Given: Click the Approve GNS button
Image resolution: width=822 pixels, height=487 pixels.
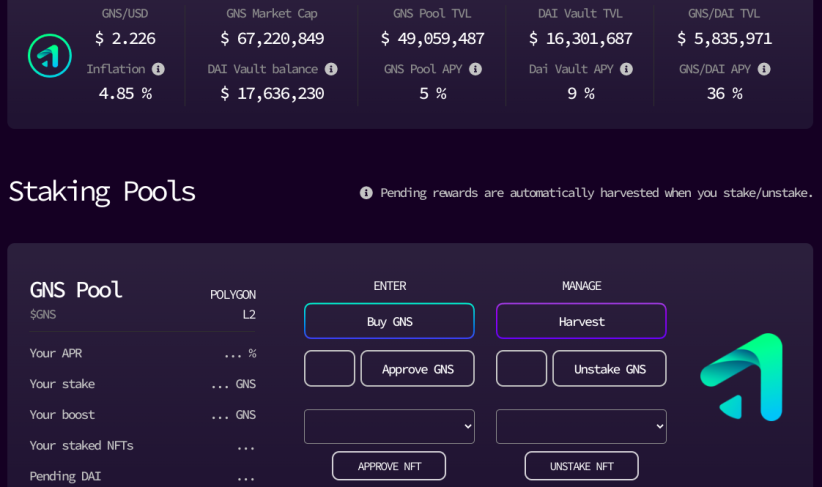Looking at the screenshot, I should point(418,369).
